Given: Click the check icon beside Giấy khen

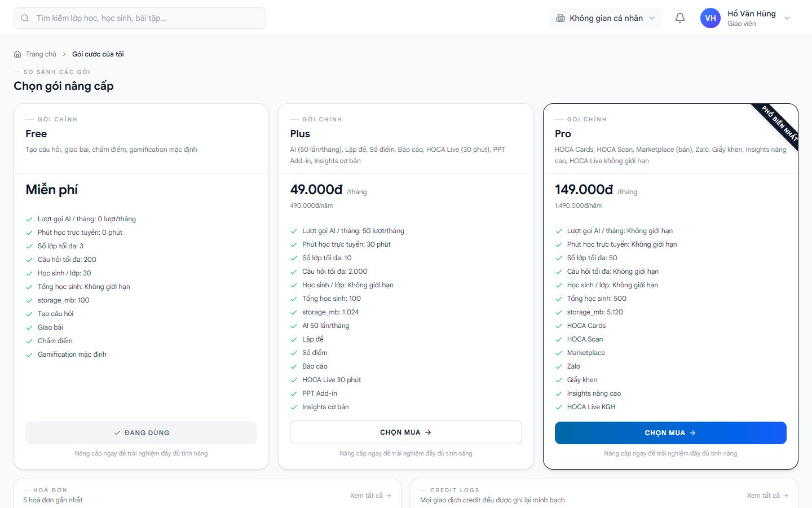Looking at the screenshot, I should [559, 380].
